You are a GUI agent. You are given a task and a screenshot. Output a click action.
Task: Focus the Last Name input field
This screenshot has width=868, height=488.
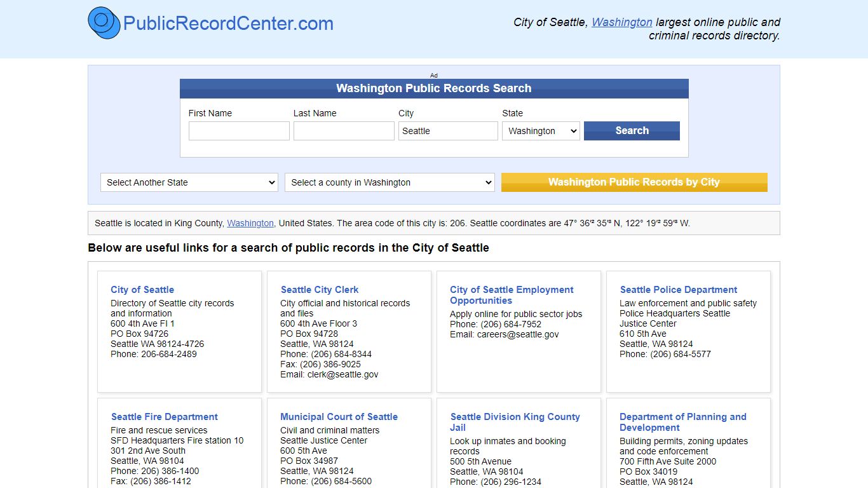click(344, 131)
